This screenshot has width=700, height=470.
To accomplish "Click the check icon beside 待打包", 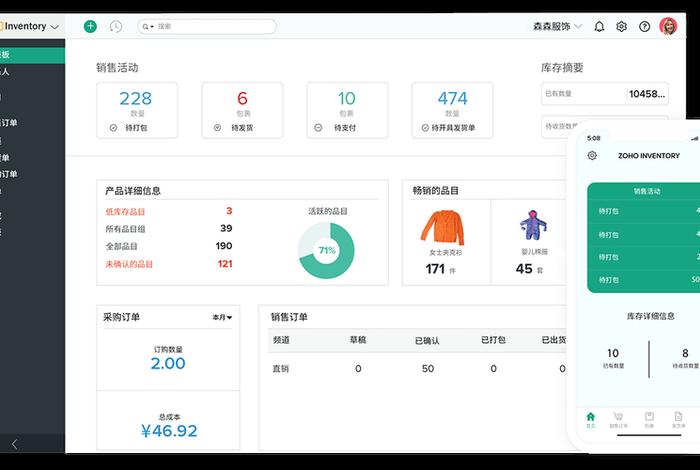I will pyautogui.click(x=113, y=128).
